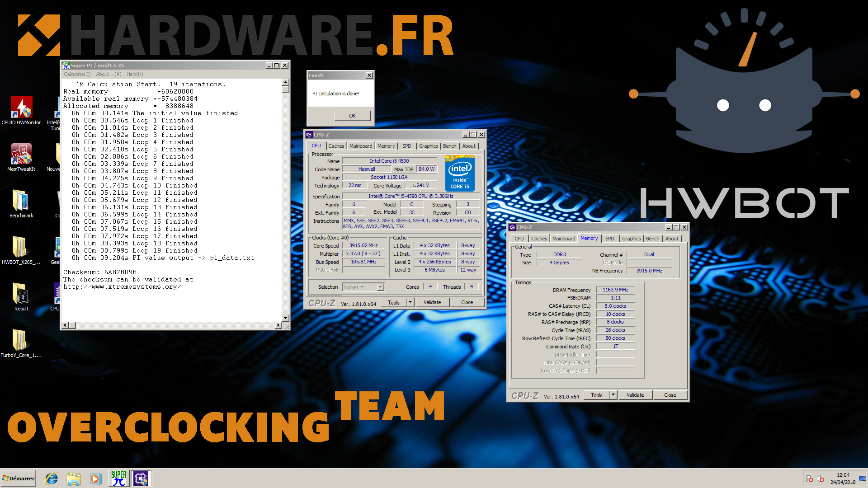Open Memory tab in first CPU-Z window
The width and height of the screenshot is (868, 488).
pyautogui.click(x=386, y=146)
